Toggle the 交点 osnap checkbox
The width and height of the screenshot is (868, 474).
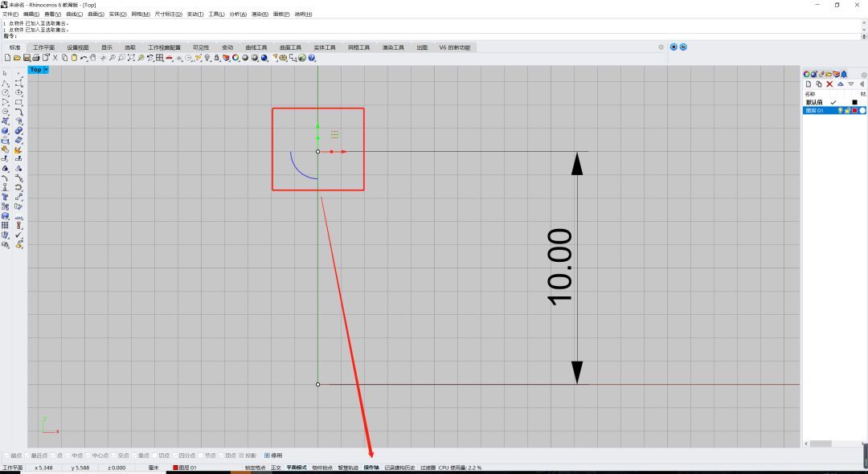113,456
